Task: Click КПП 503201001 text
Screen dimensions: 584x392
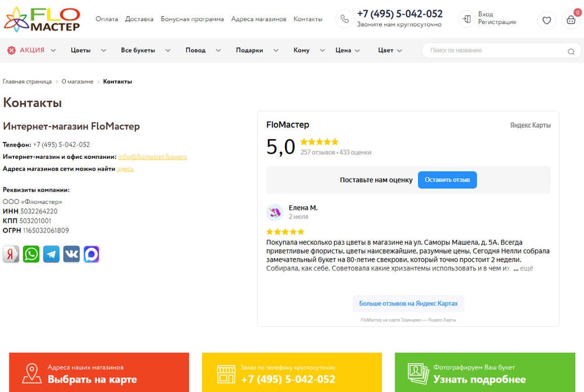Action: click(27, 221)
